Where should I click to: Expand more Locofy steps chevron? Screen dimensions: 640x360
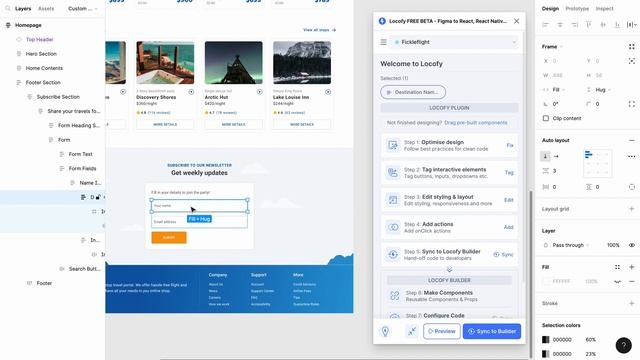pyautogui.click(x=449, y=270)
